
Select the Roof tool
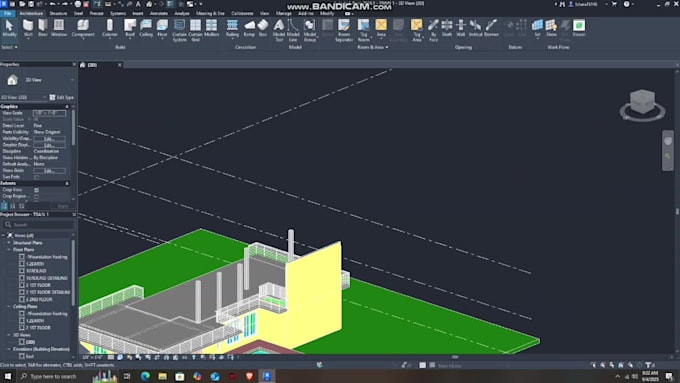pos(130,28)
